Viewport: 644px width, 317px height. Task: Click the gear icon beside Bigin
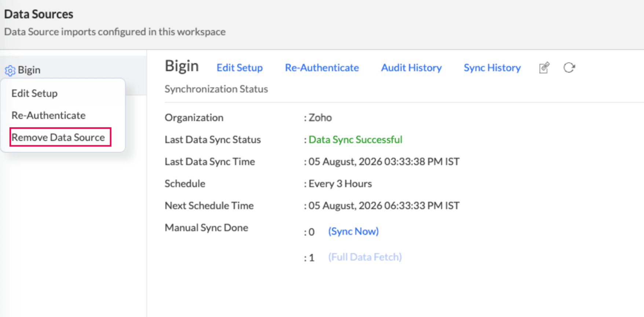(x=10, y=70)
